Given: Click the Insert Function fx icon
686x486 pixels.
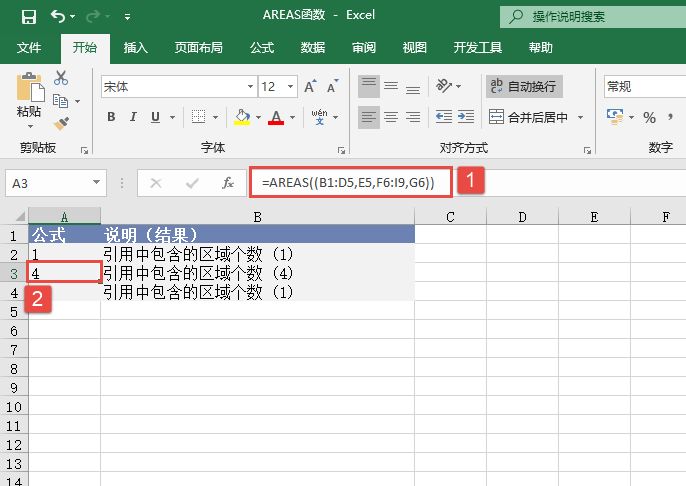Looking at the screenshot, I should (228, 183).
